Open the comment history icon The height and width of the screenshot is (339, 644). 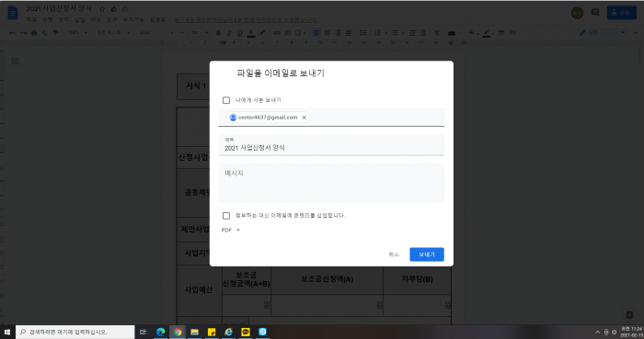tap(594, 13)
